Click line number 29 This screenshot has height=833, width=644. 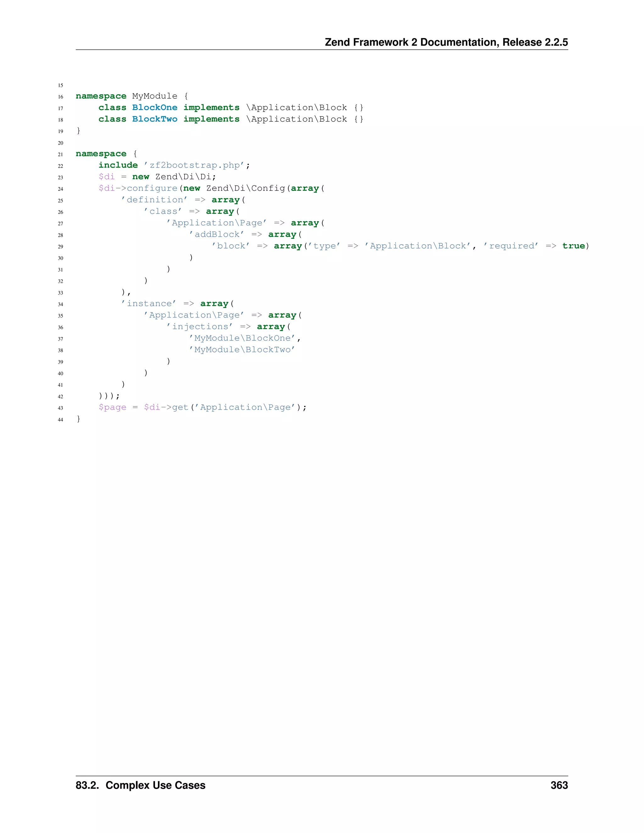click(60, 247)
